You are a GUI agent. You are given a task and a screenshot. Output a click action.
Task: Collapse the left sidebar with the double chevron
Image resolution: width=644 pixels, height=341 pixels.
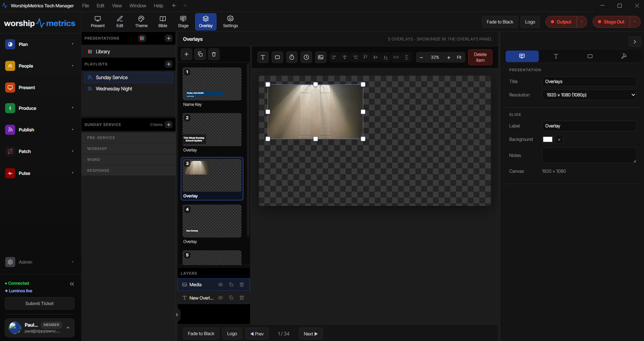click(72, 284)
